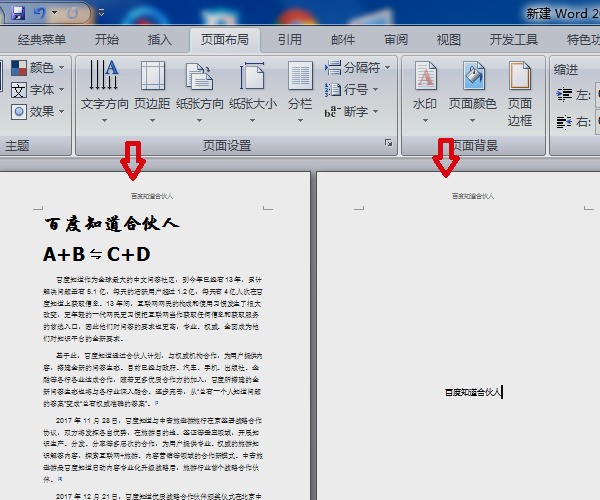Click the 页边距 label

(x=152, y=104)
